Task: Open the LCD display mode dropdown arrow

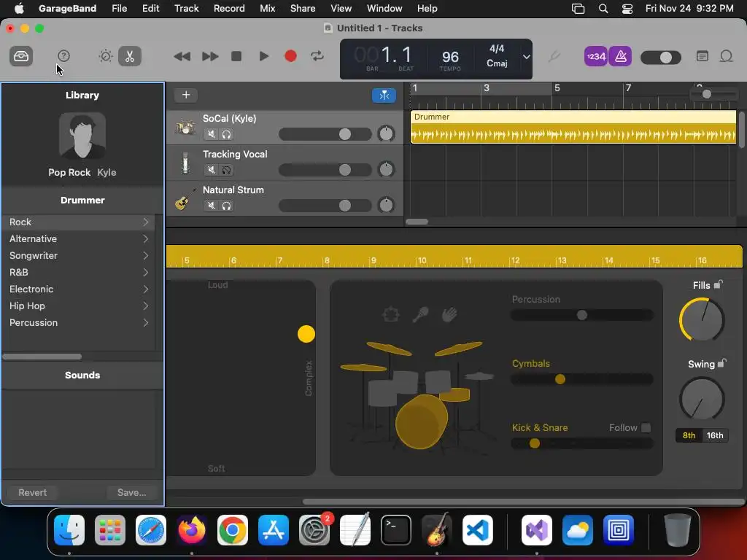Action: coord(527,57)
